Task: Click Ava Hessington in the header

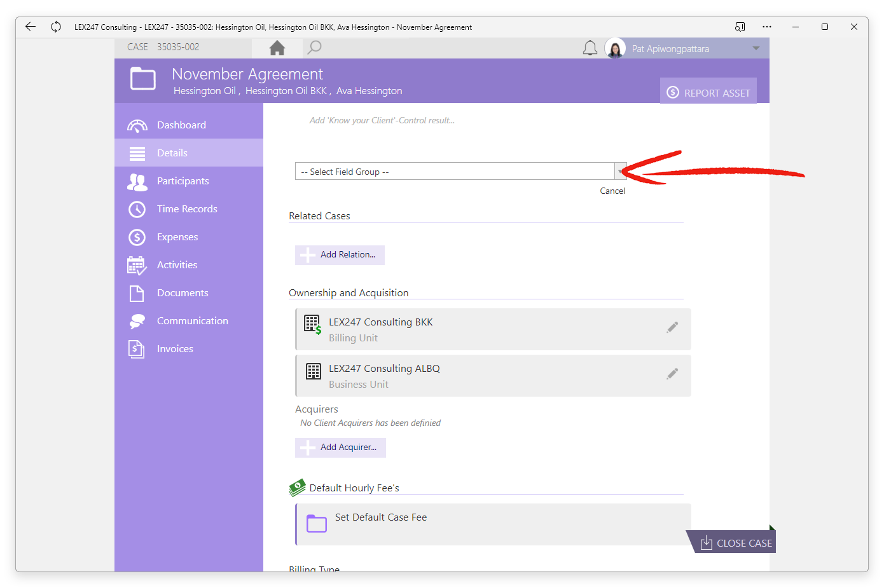Action: pos(369,91)
